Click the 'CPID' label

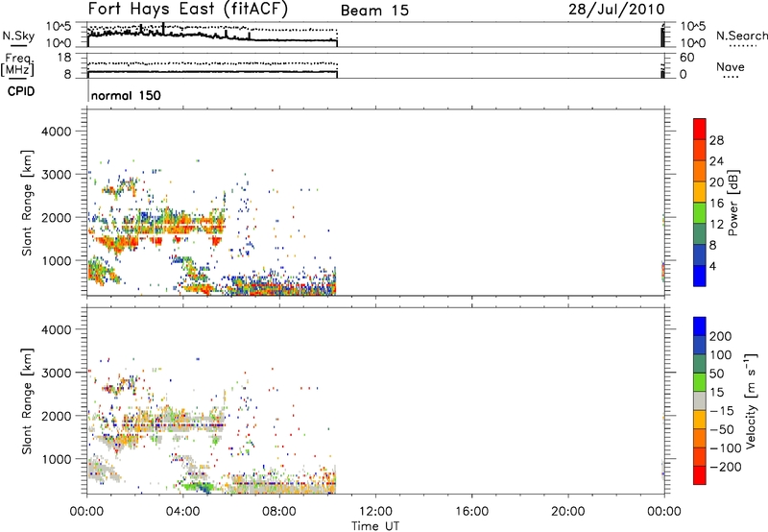pos(21,91)
